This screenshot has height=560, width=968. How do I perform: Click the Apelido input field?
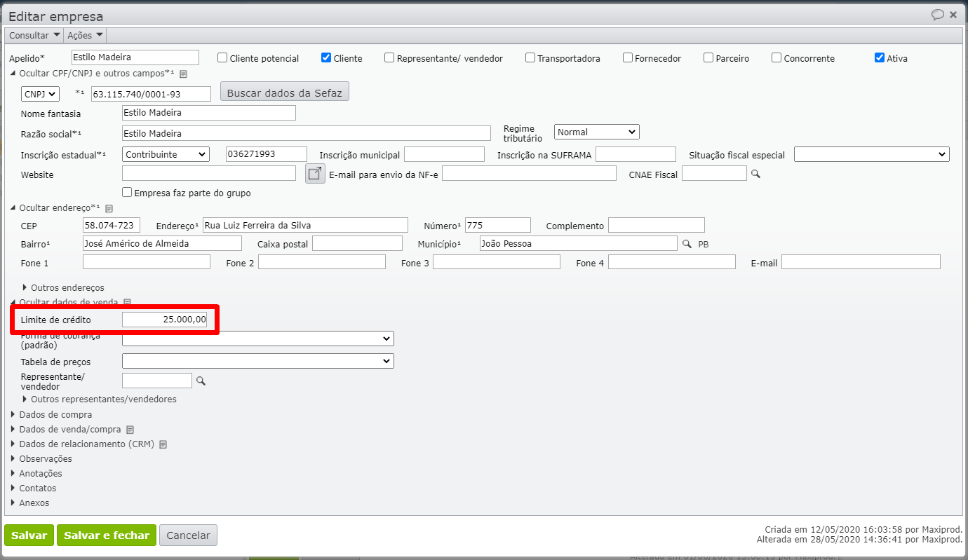coord(135,57)
